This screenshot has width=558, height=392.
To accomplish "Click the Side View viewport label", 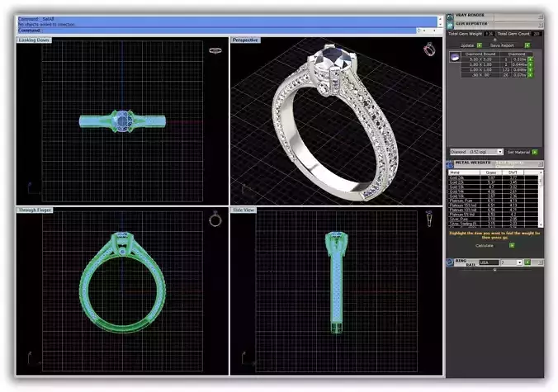I will 244,210.
